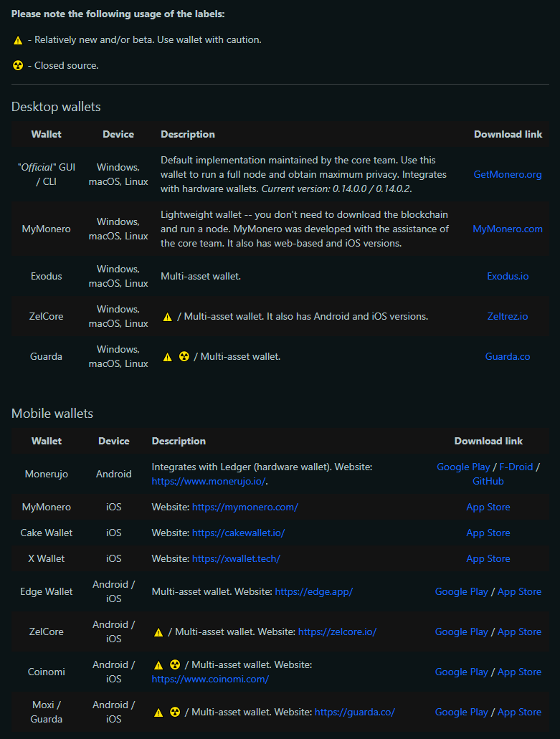Open the App Store link for X Wallet
Viewport: 560px width, 739px height.
(488, 559)
